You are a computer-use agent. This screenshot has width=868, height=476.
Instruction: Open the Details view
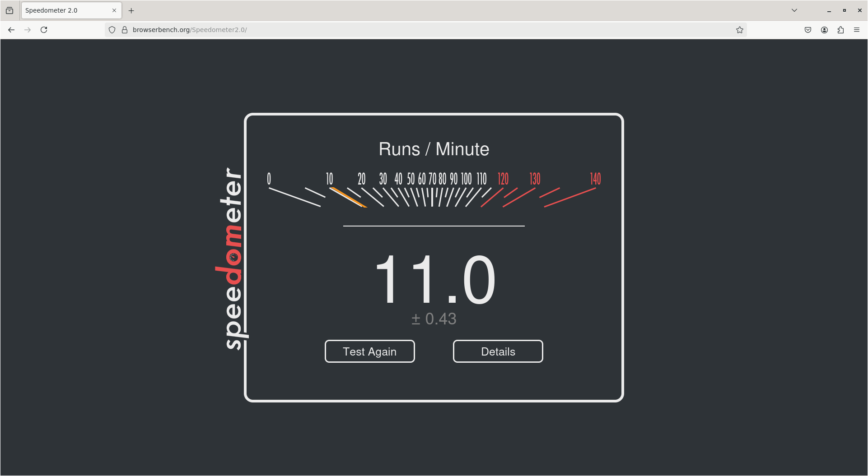[x=498, y=351]
